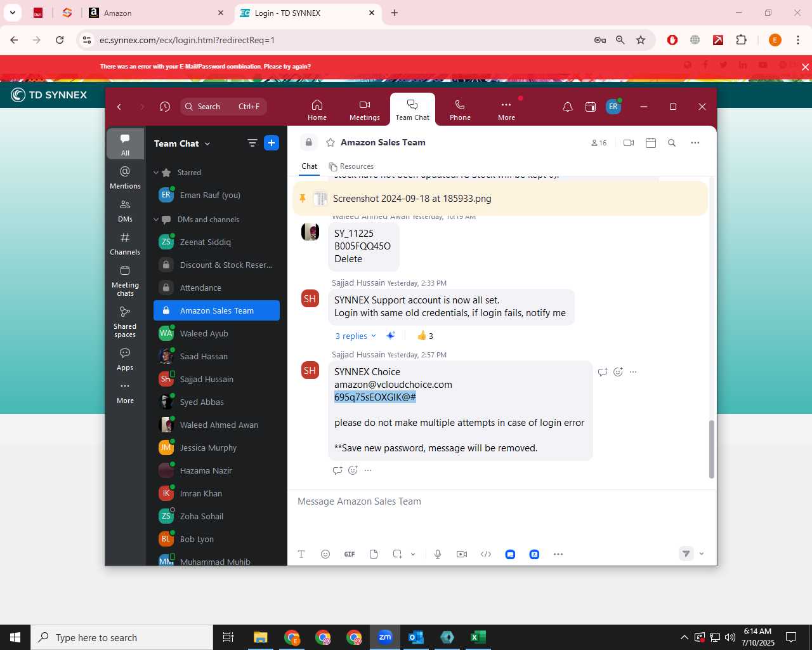
Task: Close the red login error banner
Action: tap(805, 67)
